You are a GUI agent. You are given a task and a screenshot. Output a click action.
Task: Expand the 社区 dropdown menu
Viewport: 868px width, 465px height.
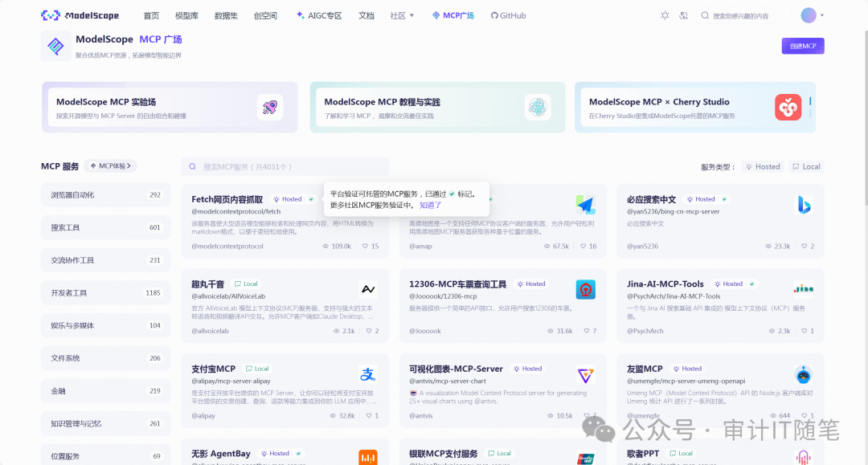point(402,15)
